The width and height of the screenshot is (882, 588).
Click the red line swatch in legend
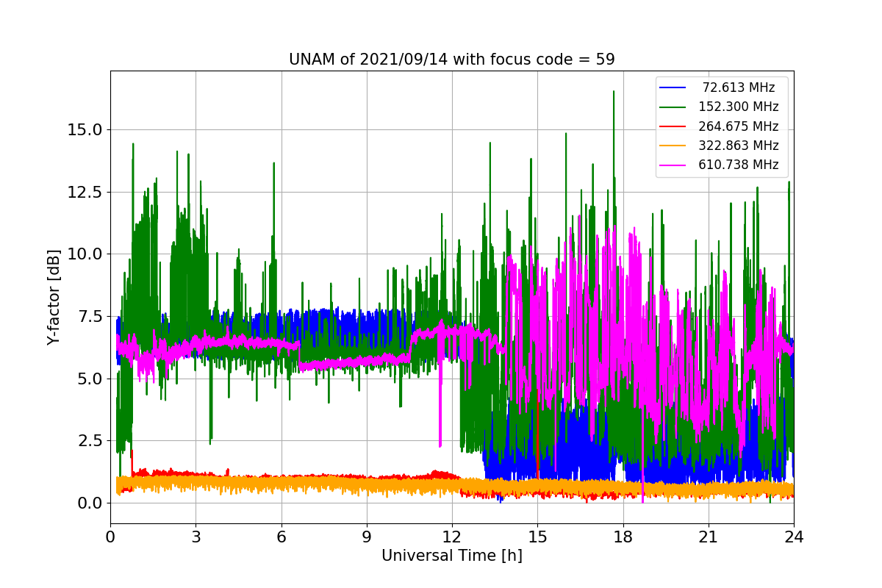673,126
